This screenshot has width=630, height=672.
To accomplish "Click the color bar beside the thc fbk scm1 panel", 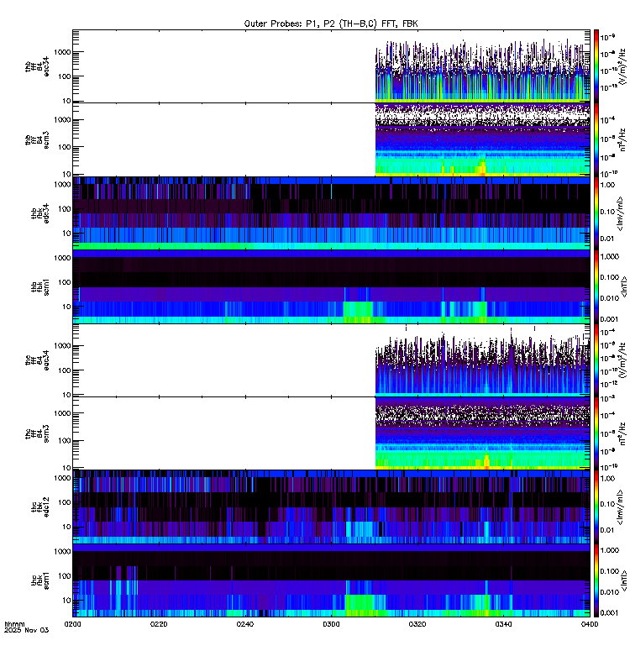I will (596, 580).
